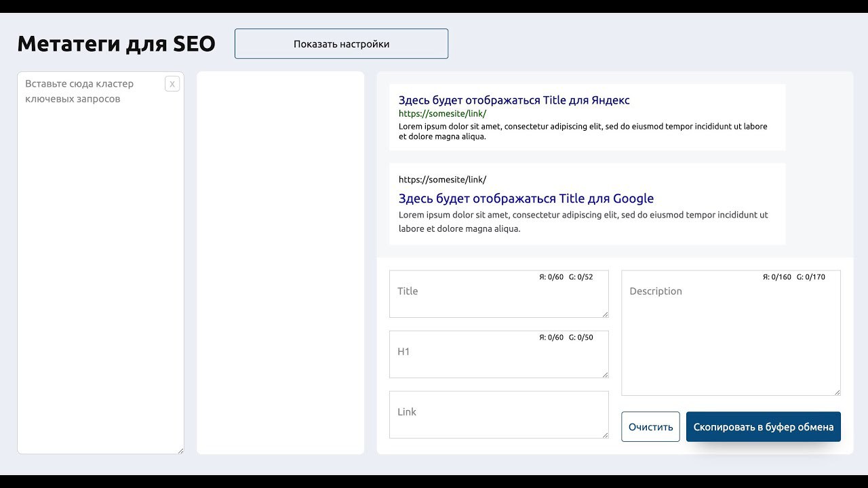Click the Google preview title link

pyautogui.click(x=526, y=199)
